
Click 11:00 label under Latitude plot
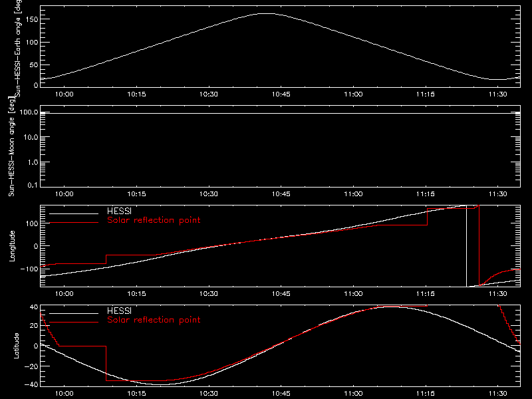[x=353, y=394]
